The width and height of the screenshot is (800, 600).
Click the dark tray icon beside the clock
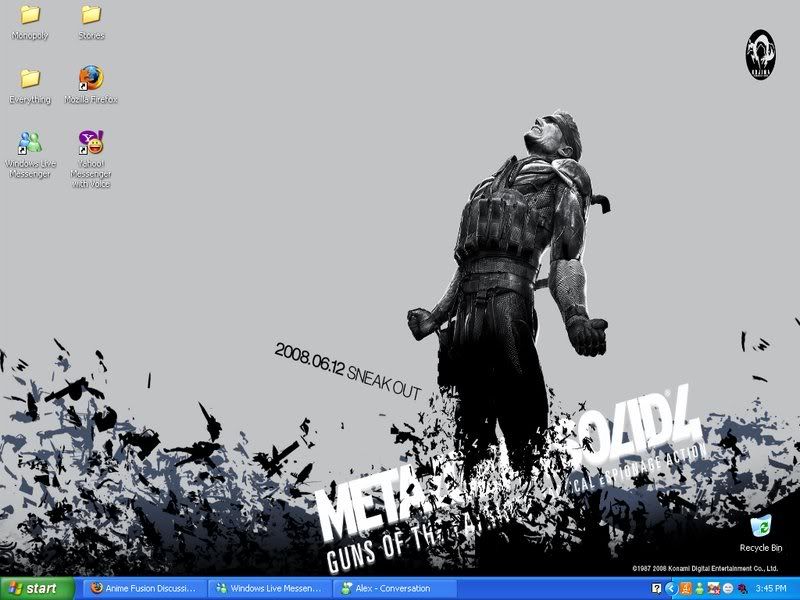coord(742,587)
